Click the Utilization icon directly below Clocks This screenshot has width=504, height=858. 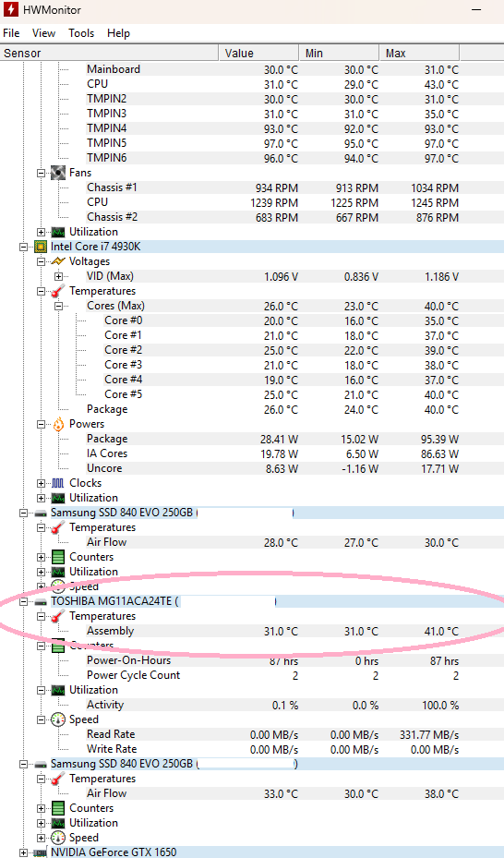(58, 498)
